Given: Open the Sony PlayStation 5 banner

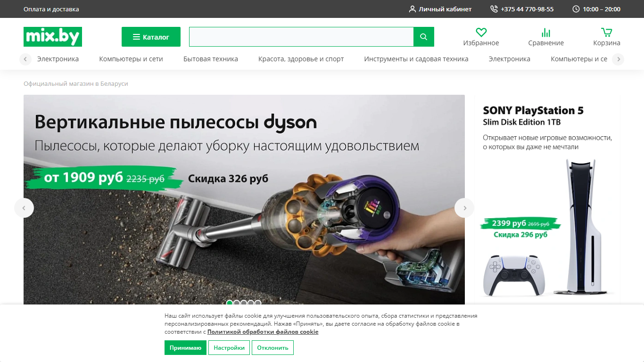Looking at the screenshot, I should [547, 200].
